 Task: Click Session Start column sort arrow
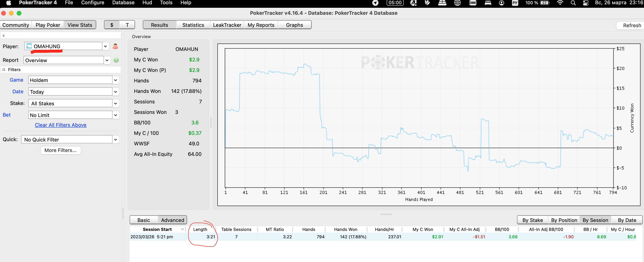[x=182, y=229]
